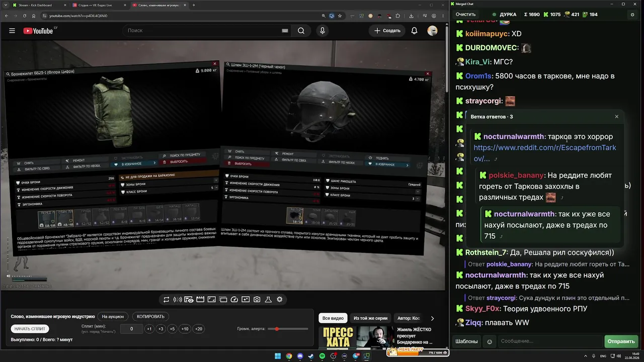
Task: Click the 'Создать' create button
Action: pos(387,31)
